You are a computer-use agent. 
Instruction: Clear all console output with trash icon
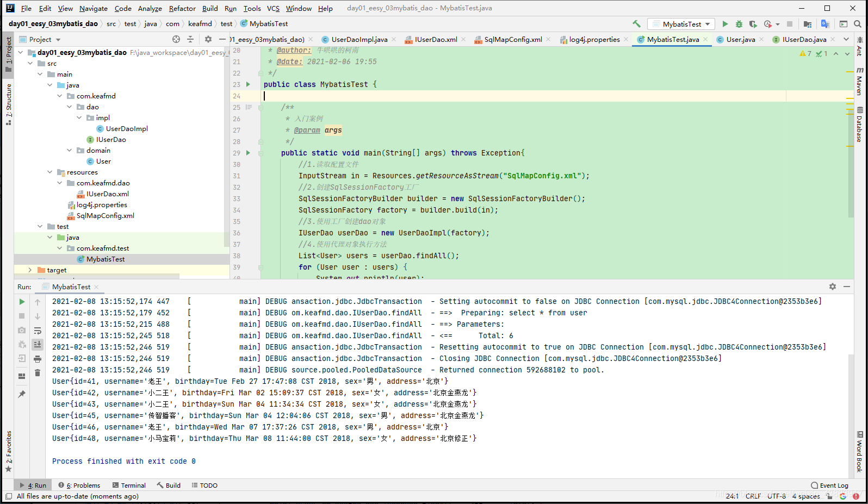(38, 372)
